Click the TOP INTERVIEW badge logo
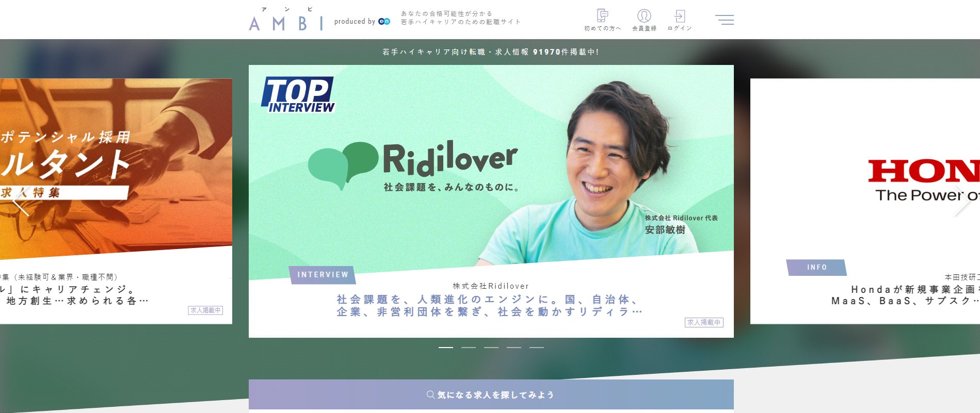 pos(298,95)
